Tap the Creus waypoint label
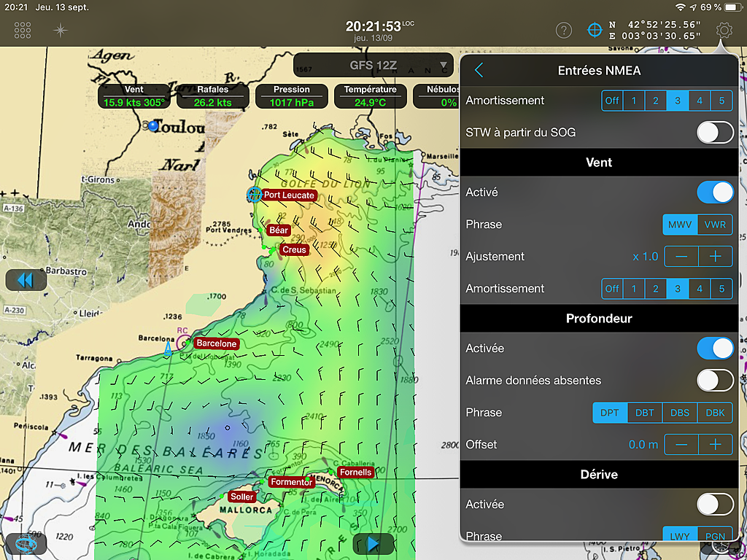Image resolution: width=747 pixels, height=560 pixels. point(295,249)
